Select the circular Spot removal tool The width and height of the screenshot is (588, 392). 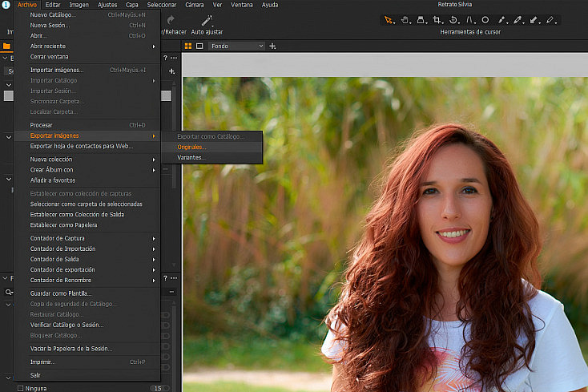[x=485, y=20]
